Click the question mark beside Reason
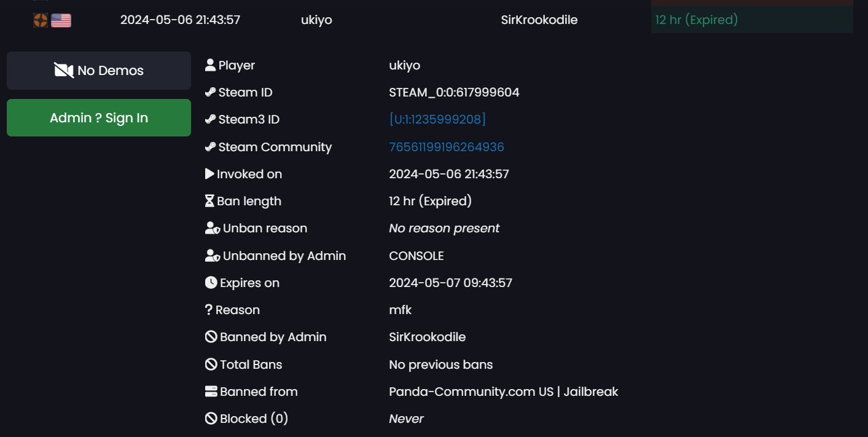Viewport: 868px width, 437px height. 209,310
